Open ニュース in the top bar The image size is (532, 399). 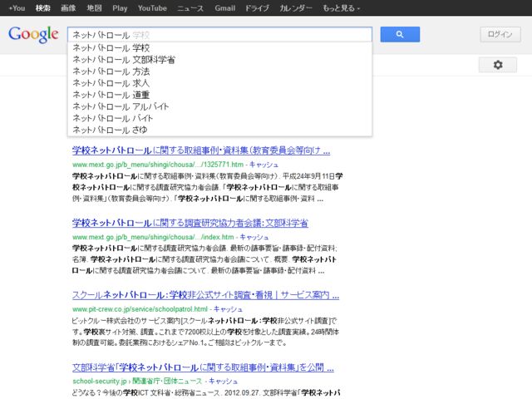click(x=190, y=8)
